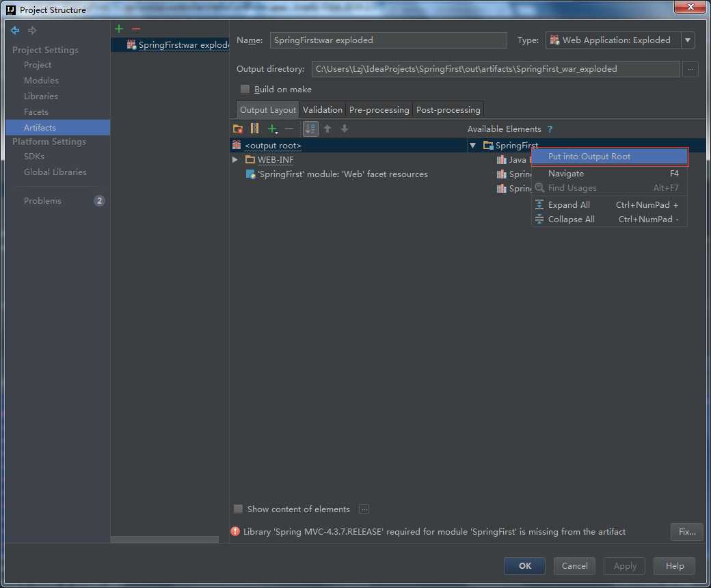Switch to the Pre-processing tab

coord(379,109)
